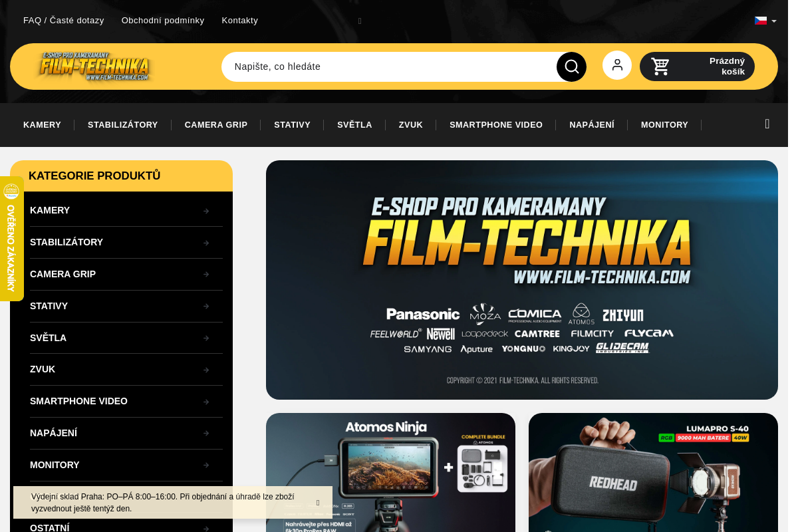Open the Atomos Ninja promo banner

click(x=390, y=472)
